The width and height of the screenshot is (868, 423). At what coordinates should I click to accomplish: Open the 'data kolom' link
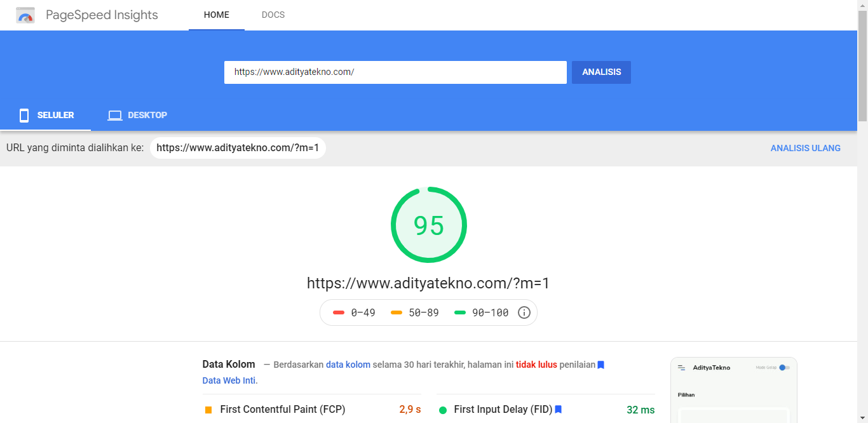[x=348, y=365]
